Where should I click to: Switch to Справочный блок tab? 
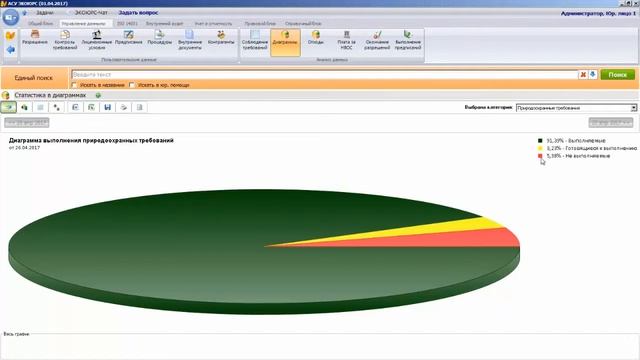tap(303, 24)
